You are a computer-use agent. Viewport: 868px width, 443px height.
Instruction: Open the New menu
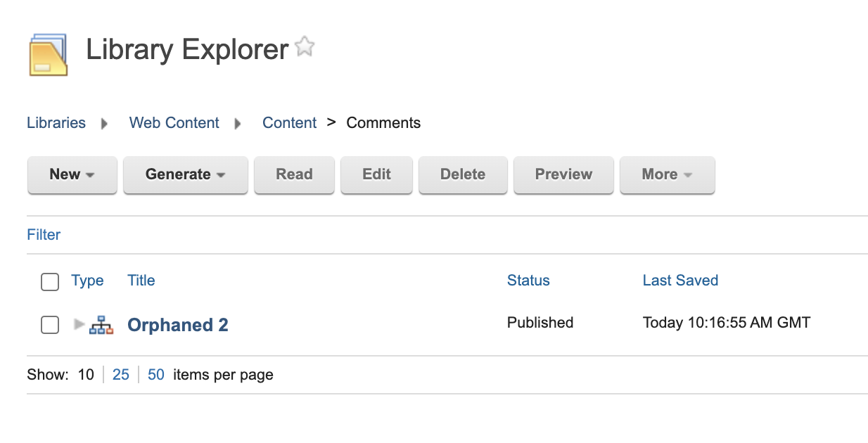coord(72,174)
